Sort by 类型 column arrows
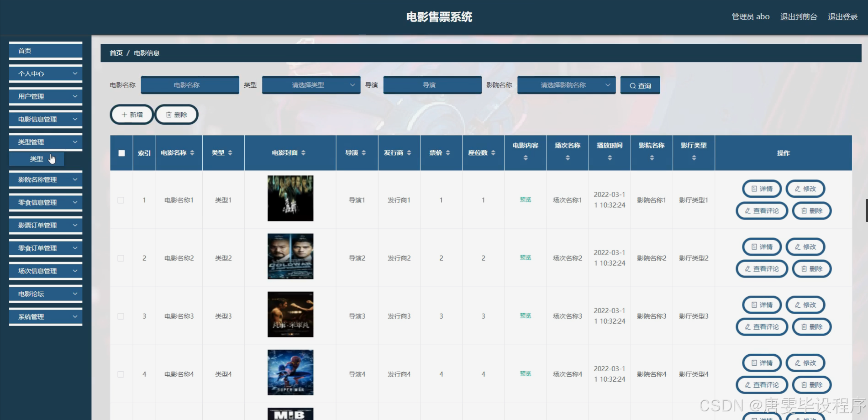The width and height of the screenshot is (868, 420). tap(230, 153)
